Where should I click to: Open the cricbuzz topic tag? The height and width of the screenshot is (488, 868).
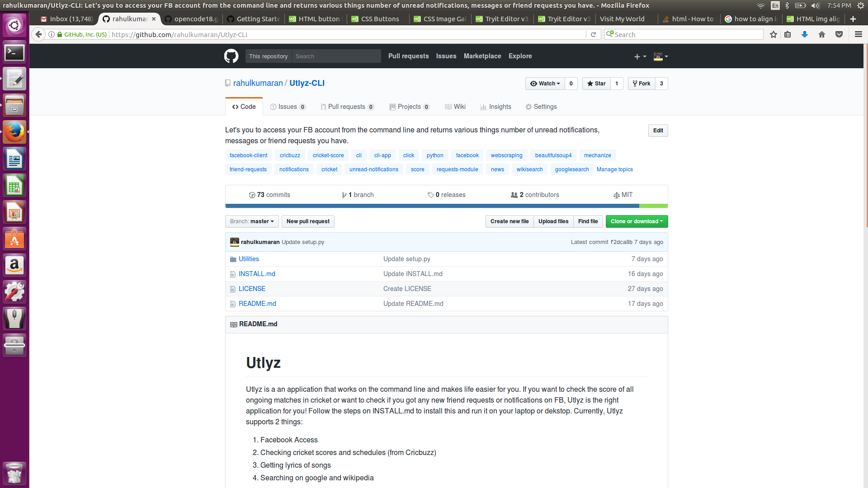pos(290,155)
